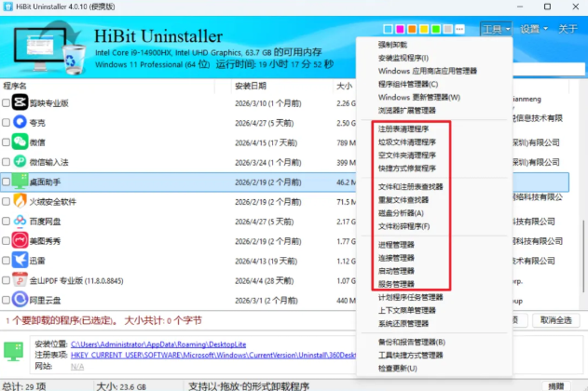Screen dimensions: 588x391
Task: Tick the checkbox for 百度网盘
Action: [x=6, y=221]
